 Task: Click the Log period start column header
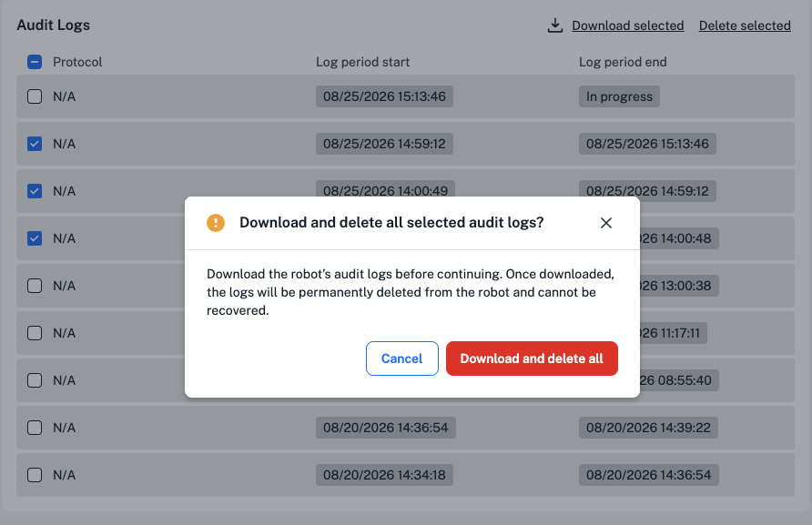pos(362,62)
